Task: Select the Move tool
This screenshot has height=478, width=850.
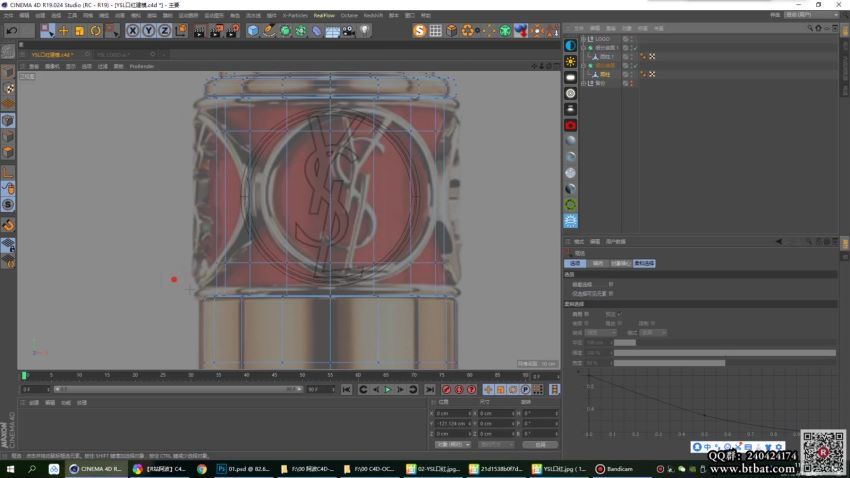Action: (63, 31)
